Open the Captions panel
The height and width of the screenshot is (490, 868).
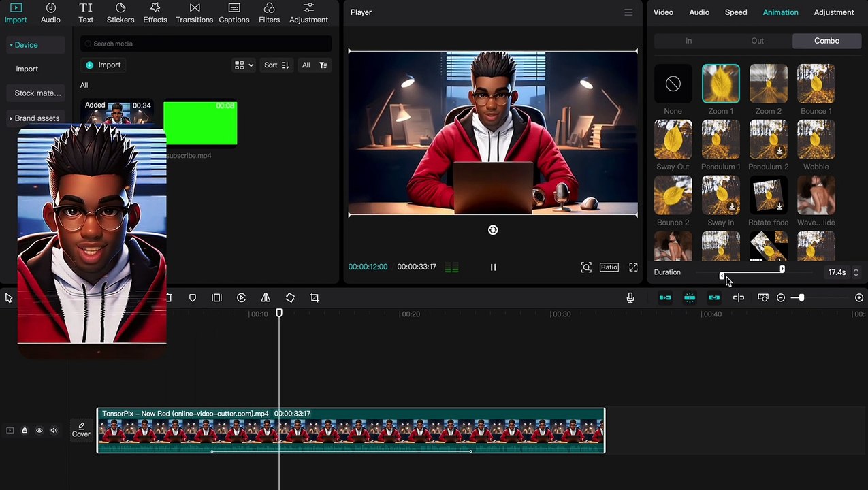coord(234,13)
